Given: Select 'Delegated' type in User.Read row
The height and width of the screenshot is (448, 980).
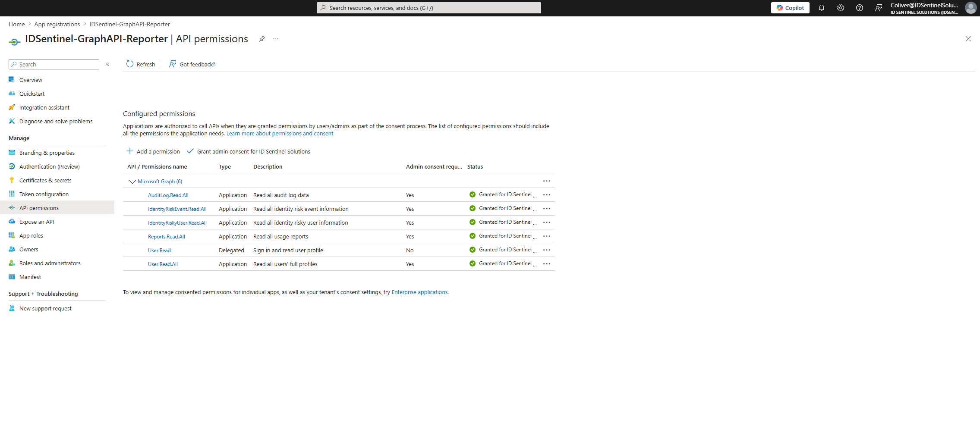Looking at the screenshot, I should point(231,251).
